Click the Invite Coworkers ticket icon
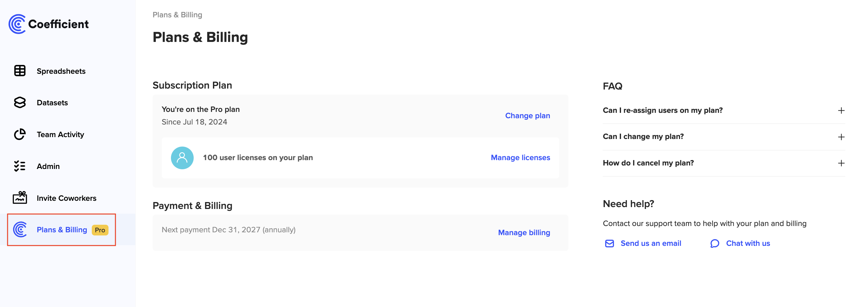The height and width of the screenshot is (307, 868). pos(19,198)
